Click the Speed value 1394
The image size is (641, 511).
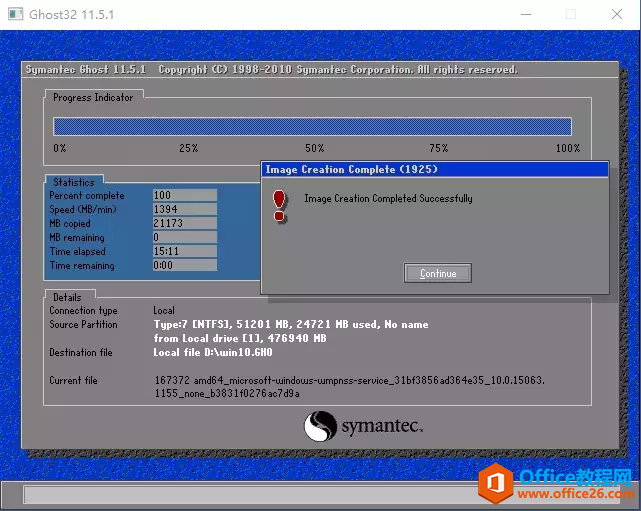point(185,209)
